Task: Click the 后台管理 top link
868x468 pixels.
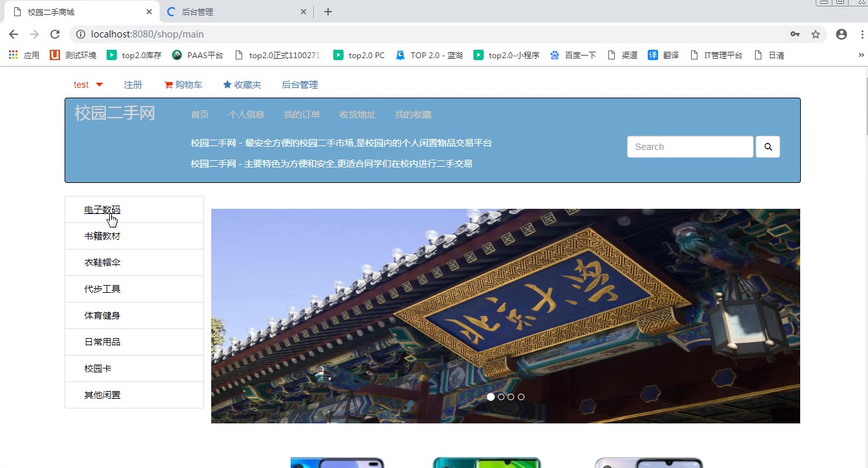Action: [x=300, y=85]
